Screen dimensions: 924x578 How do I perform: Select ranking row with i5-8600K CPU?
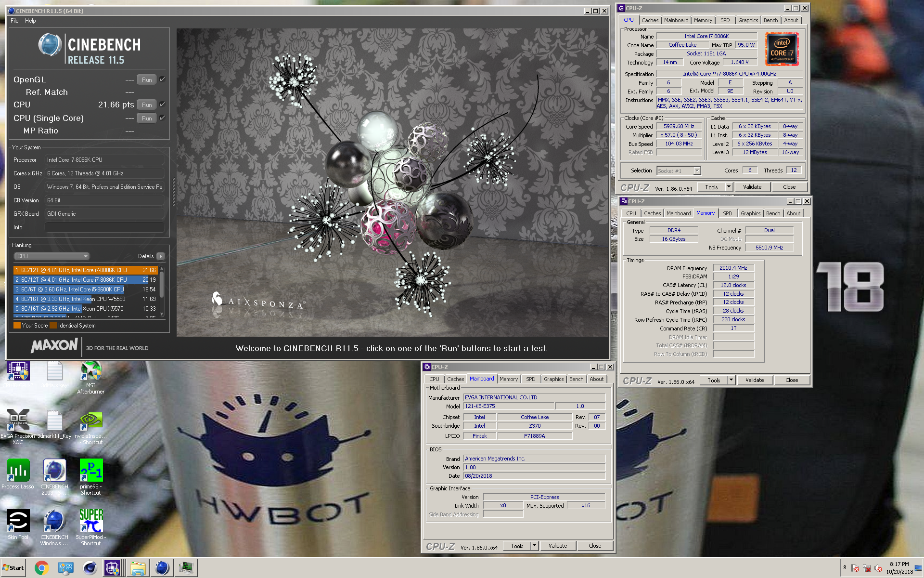pyautogui.click(x=86, y=289)
